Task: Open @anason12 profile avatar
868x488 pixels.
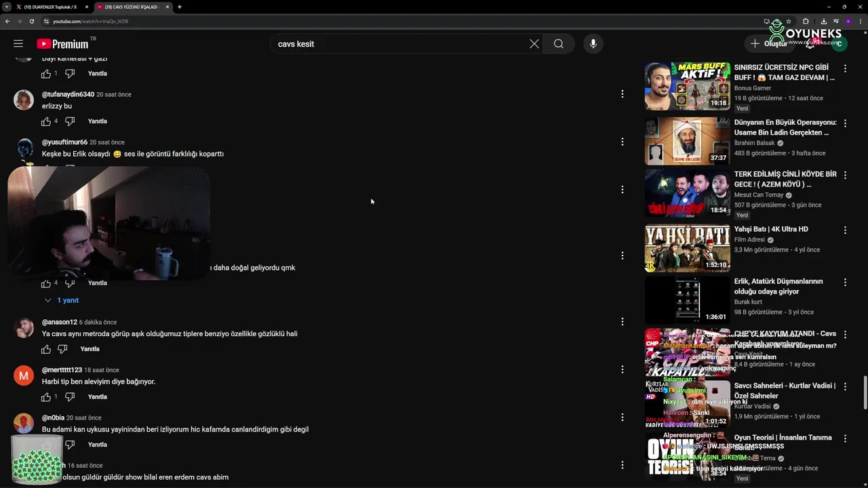Action: 24,327
